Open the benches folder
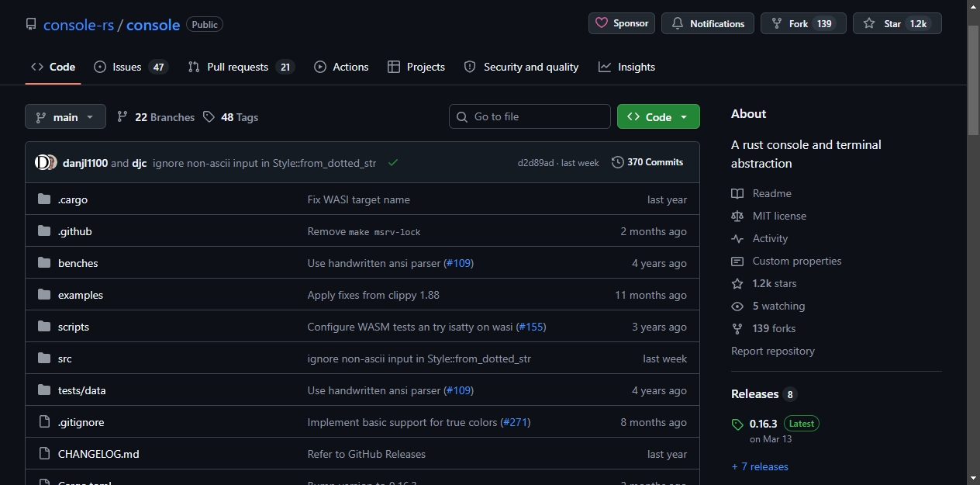The height and width of the screenshot is (485, 980). [x=78, y=263]
